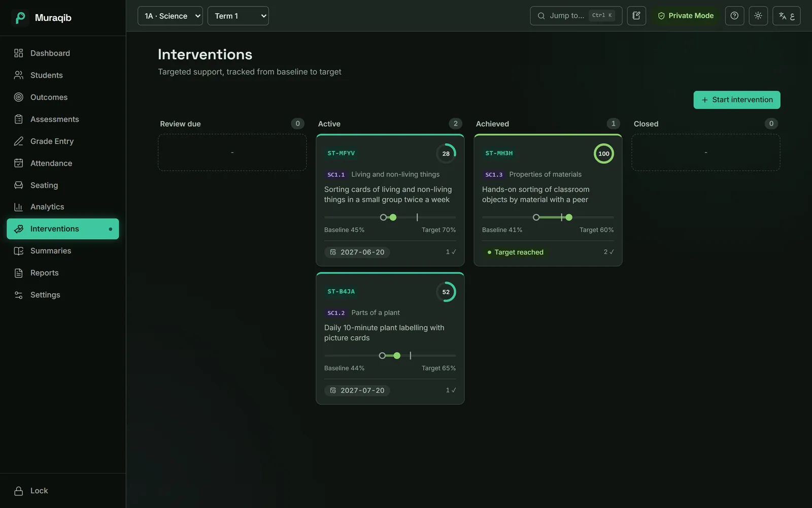Click the Target reached status chip
The height and width of the screenshot is (508, 812).
(515, 252)
